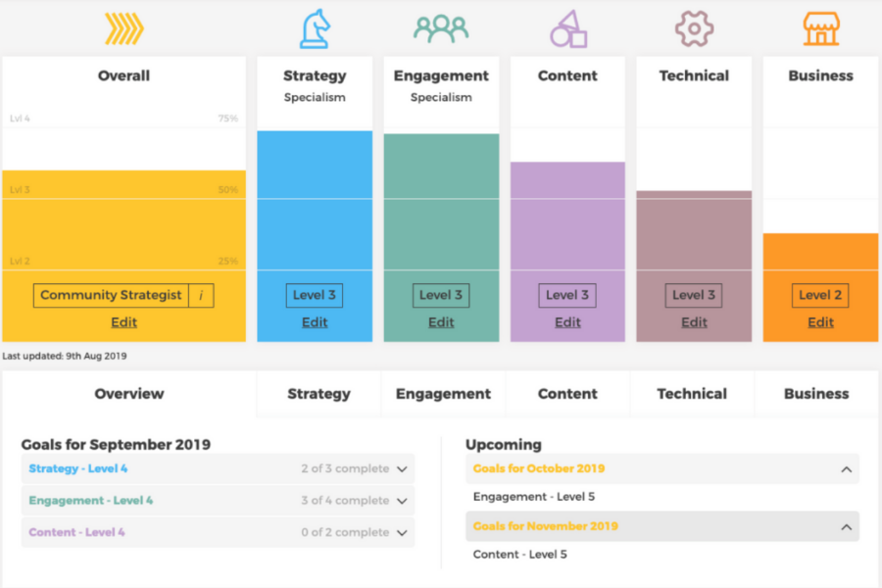Expand the Strategy - Level 4 goal
This screenshot has height=588, width=882.
click(x=402, y=469)
